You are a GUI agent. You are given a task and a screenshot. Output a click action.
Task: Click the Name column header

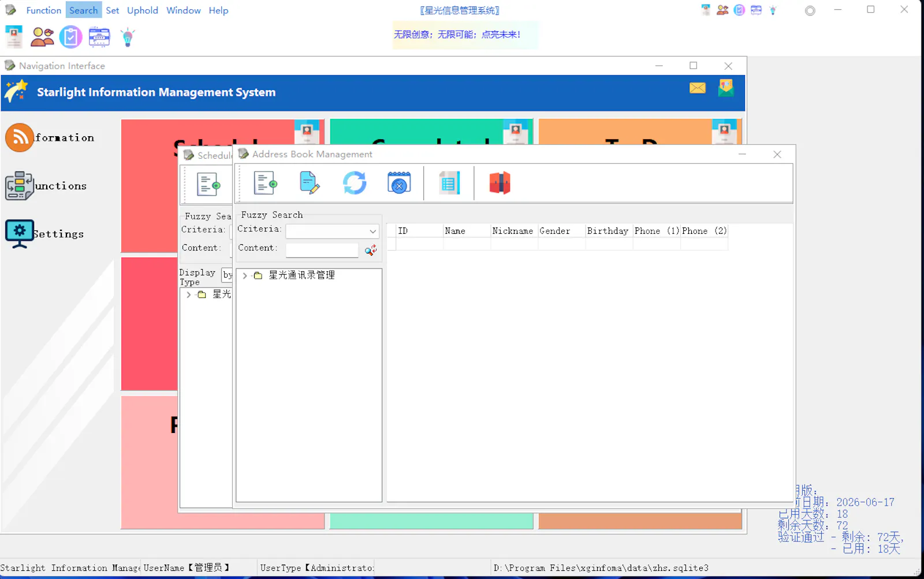[x=467, y=231]
